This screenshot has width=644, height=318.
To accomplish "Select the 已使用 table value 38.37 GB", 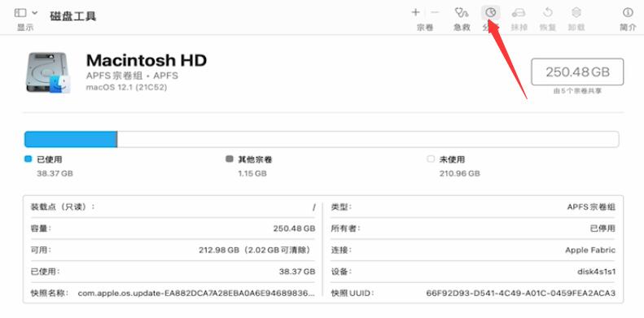I will (x=297, y=271).
